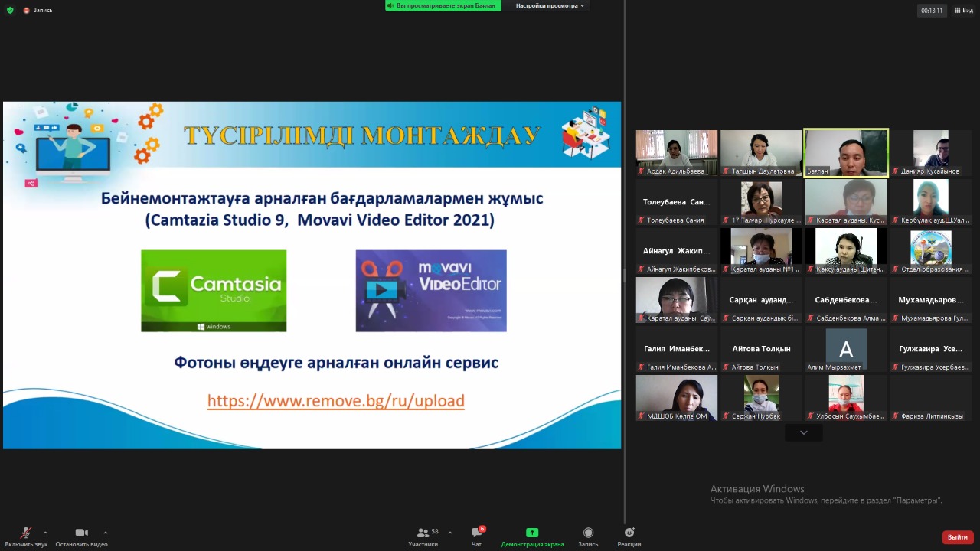Select Фариза Литпинқызы participant tile

tap(930, 398)
